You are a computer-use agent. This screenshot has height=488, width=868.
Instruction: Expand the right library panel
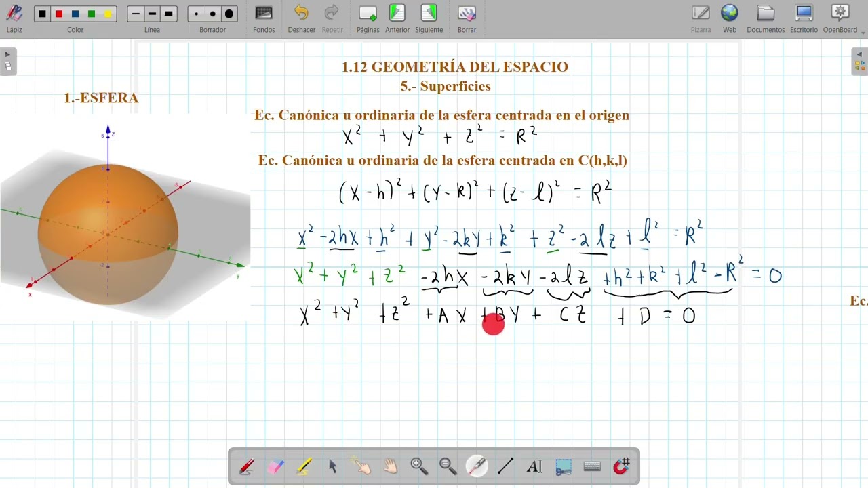point(860,61)
